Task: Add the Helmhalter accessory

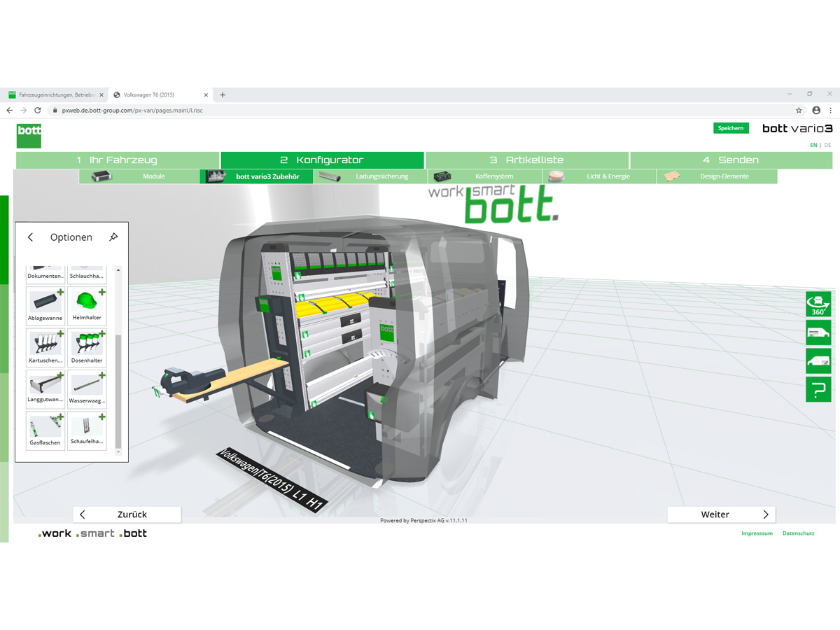Action: click(87, 304)
